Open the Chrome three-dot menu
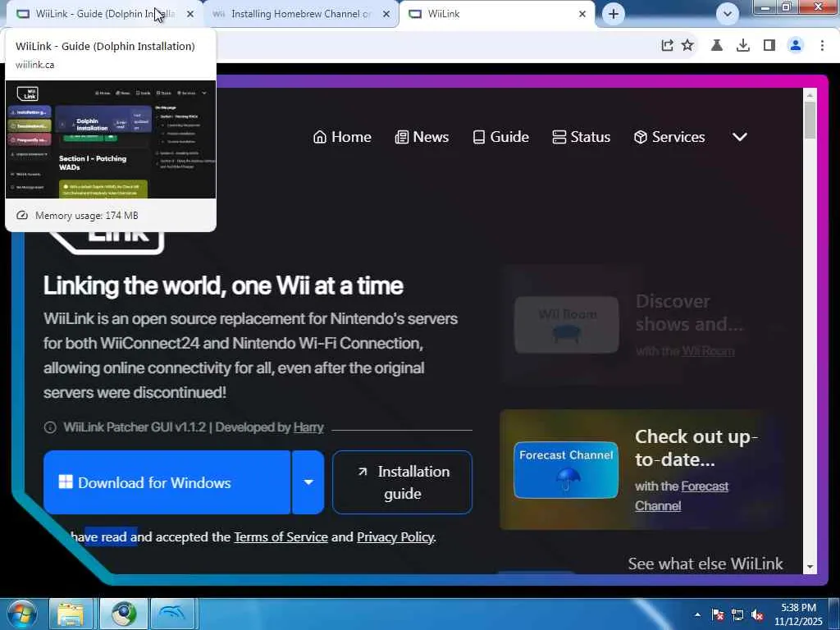Image resolution: width=840 pixels, height=630 pixels. [x=822, y=46]
